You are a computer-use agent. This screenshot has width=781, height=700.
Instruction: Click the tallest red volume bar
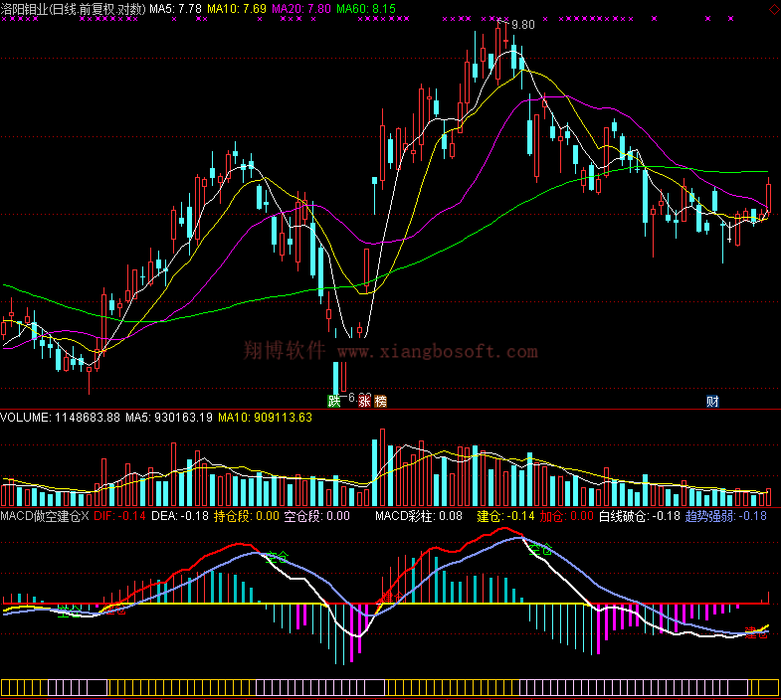pyautogui.click(x=382, y=467)
